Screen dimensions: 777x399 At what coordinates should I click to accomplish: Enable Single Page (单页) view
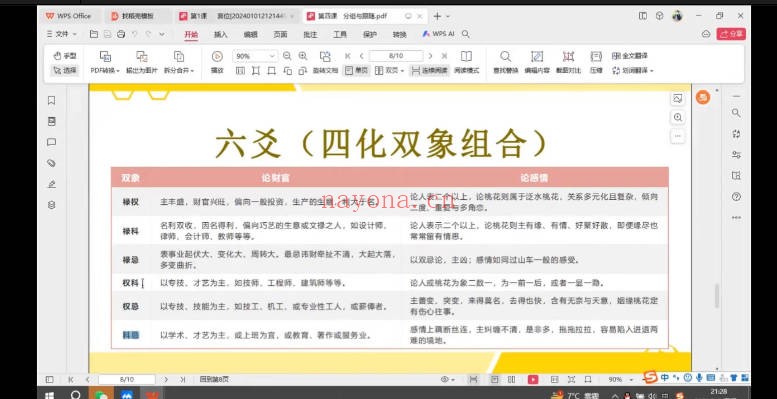356,70
